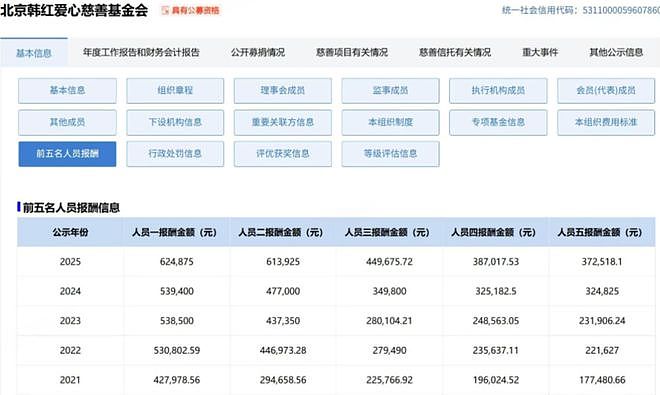
Task: Click the 427,978.56 cell
Action: coord(177,380)
